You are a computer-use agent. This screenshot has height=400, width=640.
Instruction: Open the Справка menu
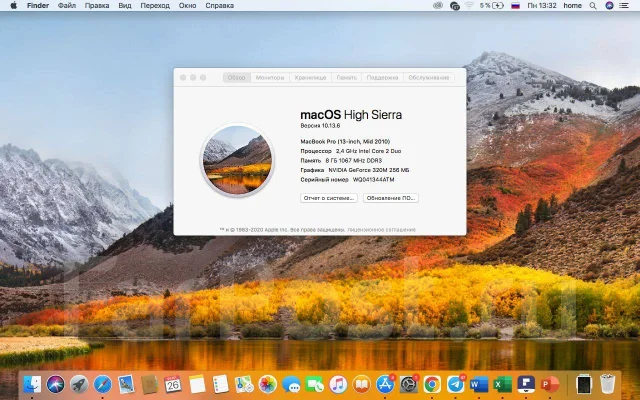[x=220, y=6]
